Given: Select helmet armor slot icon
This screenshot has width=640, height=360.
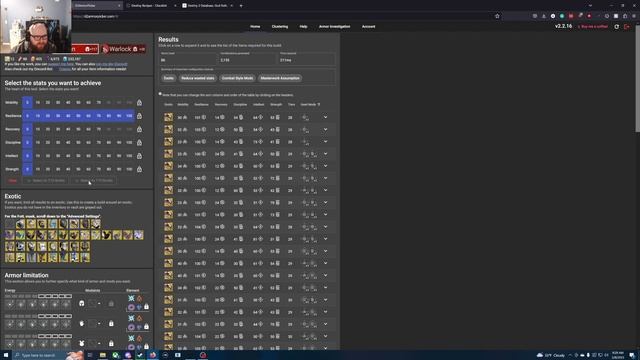Looking at the screenshot, I should coord(81,303).
